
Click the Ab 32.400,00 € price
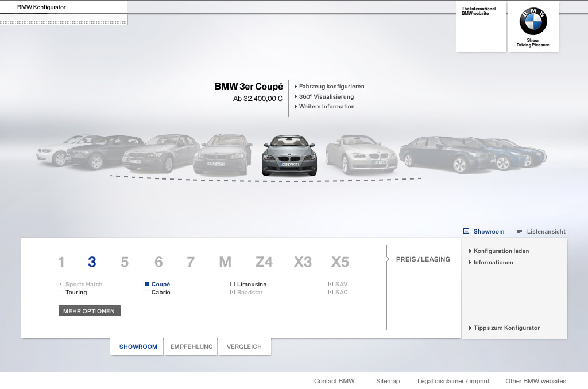258,99
